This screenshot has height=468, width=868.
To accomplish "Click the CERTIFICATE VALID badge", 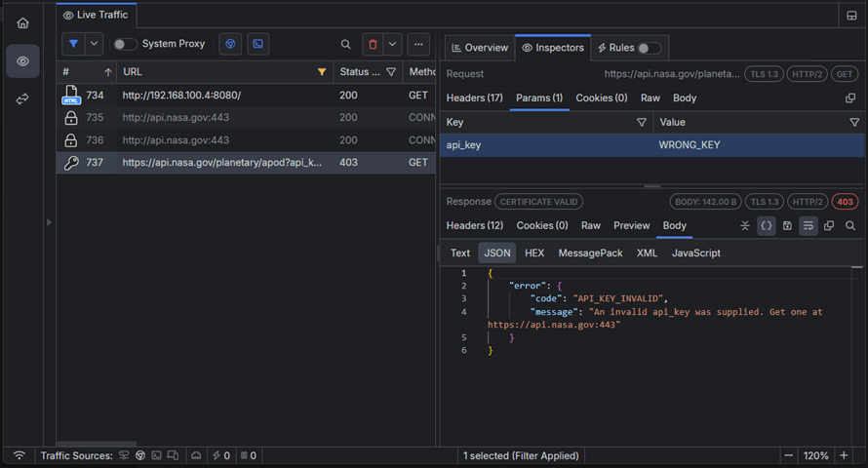I will (538, 202).
